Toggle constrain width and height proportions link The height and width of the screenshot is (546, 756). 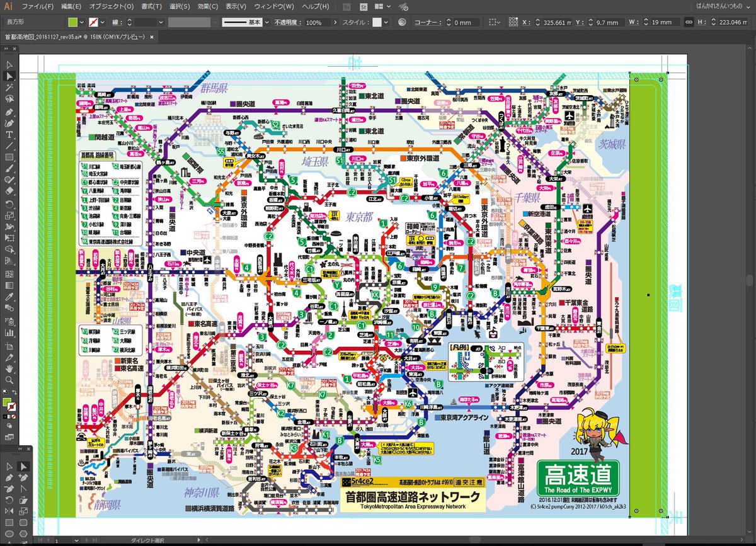(x=689, y=22)
